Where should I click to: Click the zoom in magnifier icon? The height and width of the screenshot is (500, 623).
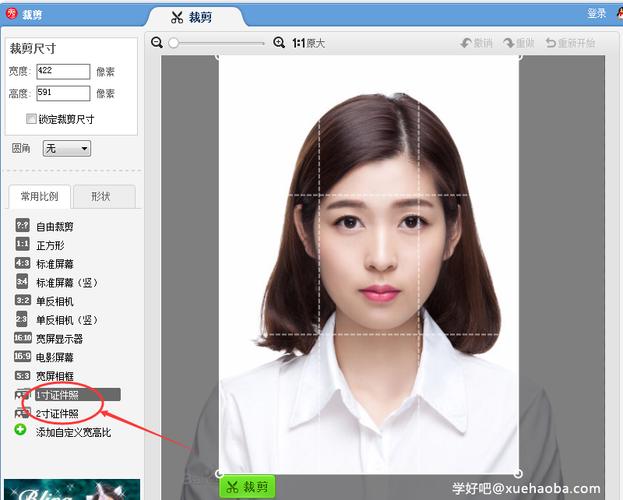(x=279, y=42)
